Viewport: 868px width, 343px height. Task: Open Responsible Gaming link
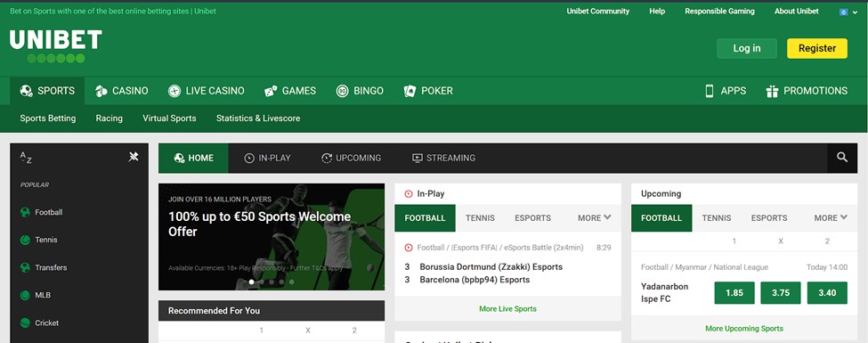719,11
